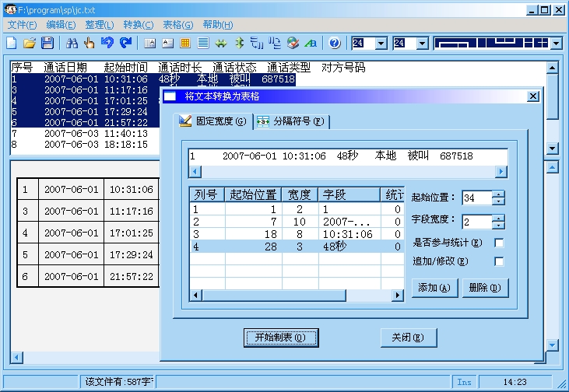Image resolution: width=569 pixels, height=392 pixels.
Task: Click the 删除 button
Action: click(485, 288)
